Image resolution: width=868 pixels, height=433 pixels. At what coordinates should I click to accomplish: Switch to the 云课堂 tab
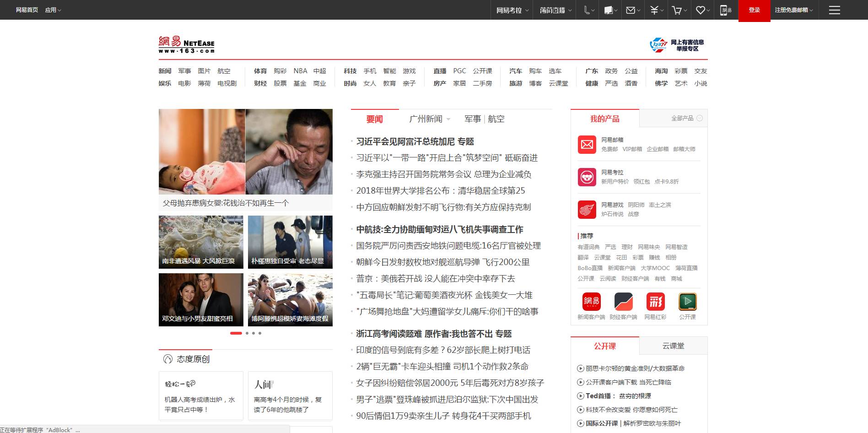click(x=674, y=346)
